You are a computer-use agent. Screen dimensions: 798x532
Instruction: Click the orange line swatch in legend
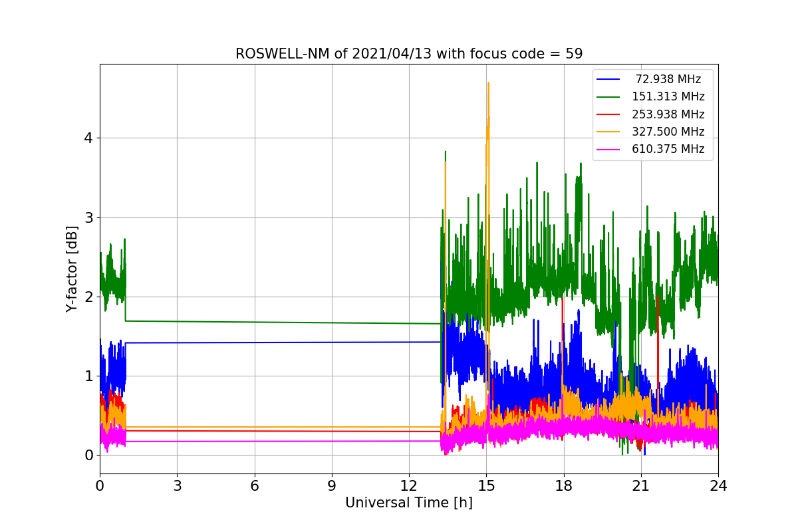pyautogui.click(x=608, y=132)
